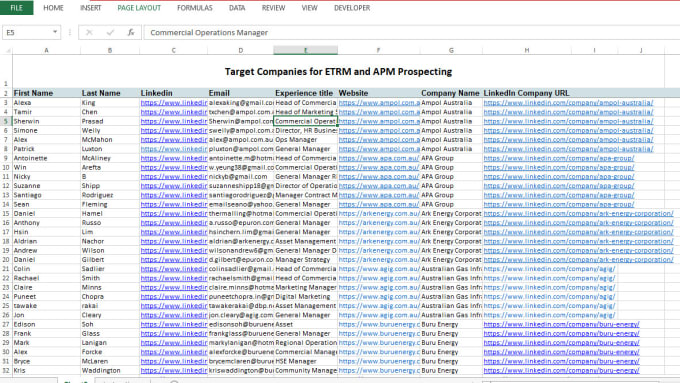Click the last name cell Rodriguez
The height and width of the screenshot is (383, 680).
110,195
